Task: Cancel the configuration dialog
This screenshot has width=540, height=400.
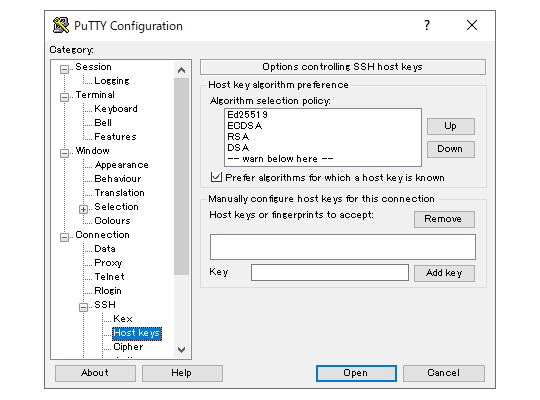Action: click(444, 373)
